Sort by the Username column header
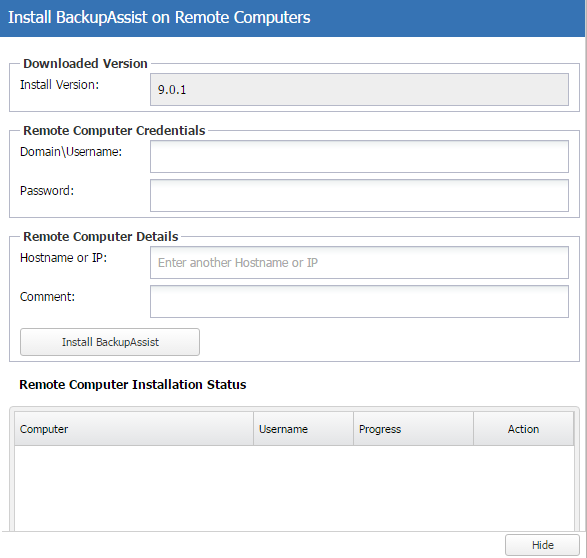The width and height of the screenshot is (587, 558). click(303, 429)
